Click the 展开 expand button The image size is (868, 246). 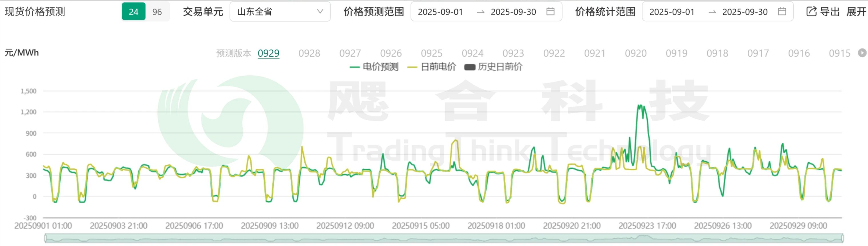tap(856, 12)
